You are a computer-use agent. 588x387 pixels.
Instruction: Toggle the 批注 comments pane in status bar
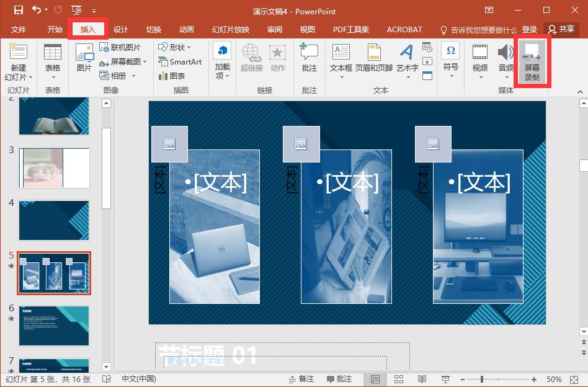point(339,378)
